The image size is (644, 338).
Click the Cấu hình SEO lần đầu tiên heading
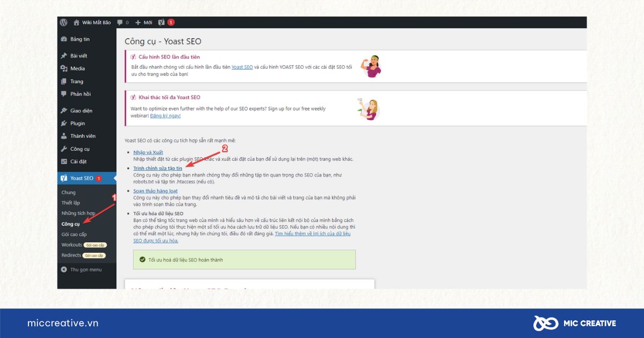pos(169,57)
